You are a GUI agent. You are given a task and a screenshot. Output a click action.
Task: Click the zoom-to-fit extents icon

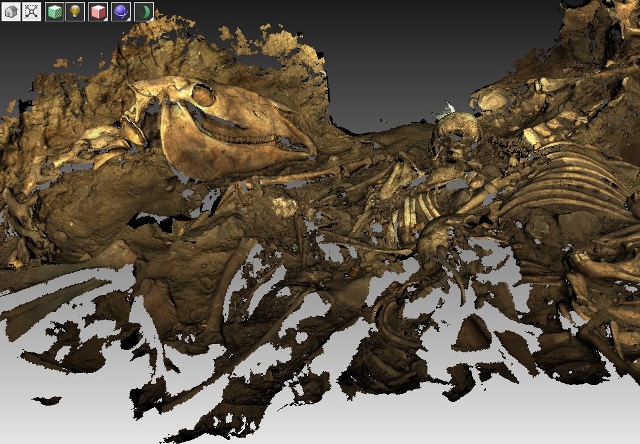click(32, 12)
